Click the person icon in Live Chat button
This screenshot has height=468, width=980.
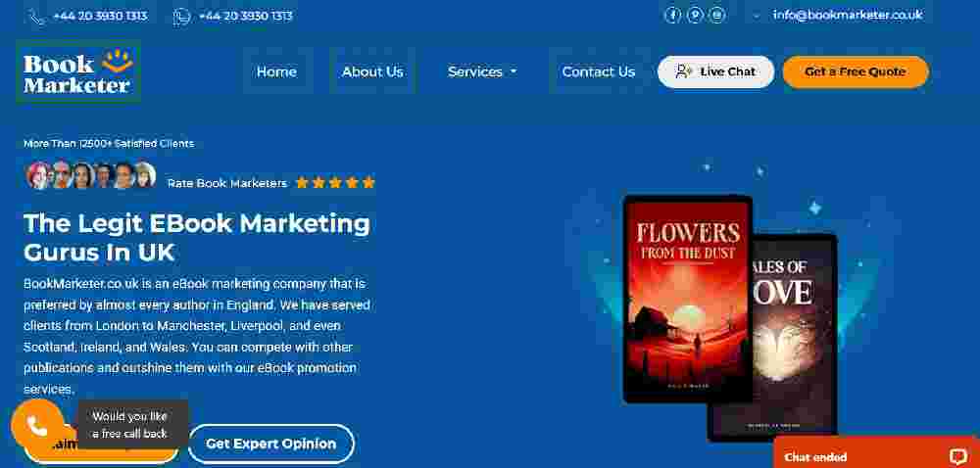point(684,71)
